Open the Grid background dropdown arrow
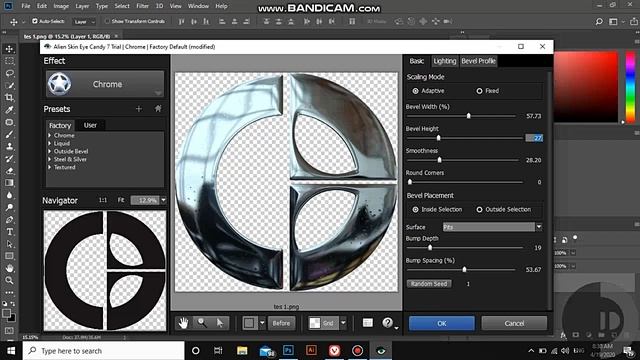 click(x=343, y=323)
